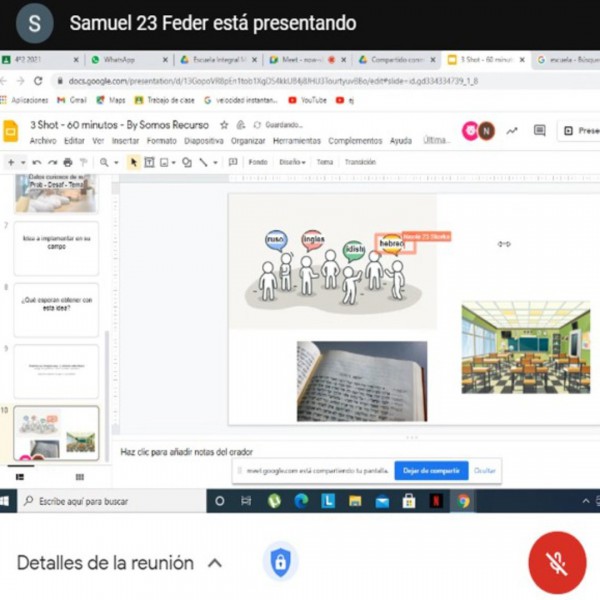Reload the browser page
600x600 pixels.
pos(38,81)
